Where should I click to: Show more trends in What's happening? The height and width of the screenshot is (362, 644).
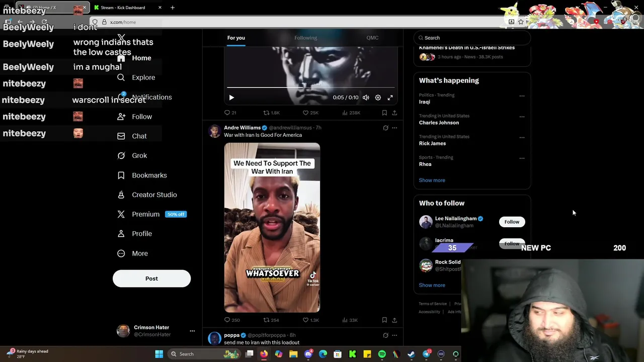click(x=432, y=180)
